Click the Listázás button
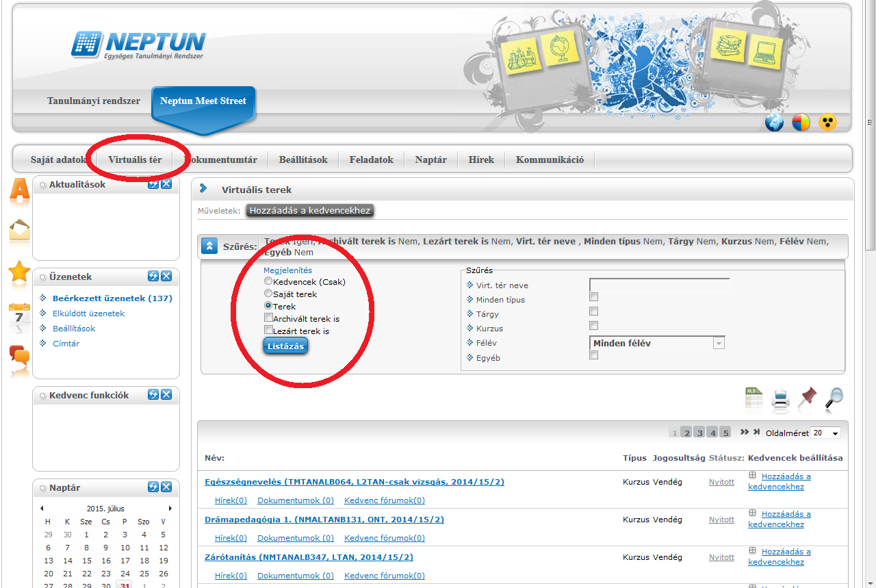 (285, 346)
